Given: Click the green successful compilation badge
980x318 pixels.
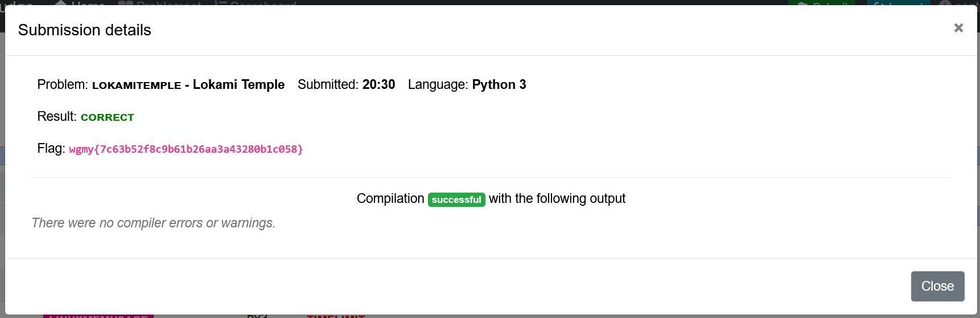Looking at the screenshot, I should [x=456, y=199].
